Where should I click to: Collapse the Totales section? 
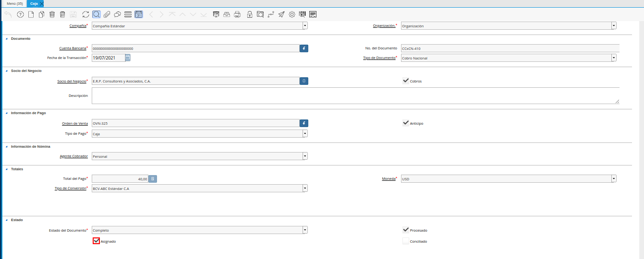point(7,169)
